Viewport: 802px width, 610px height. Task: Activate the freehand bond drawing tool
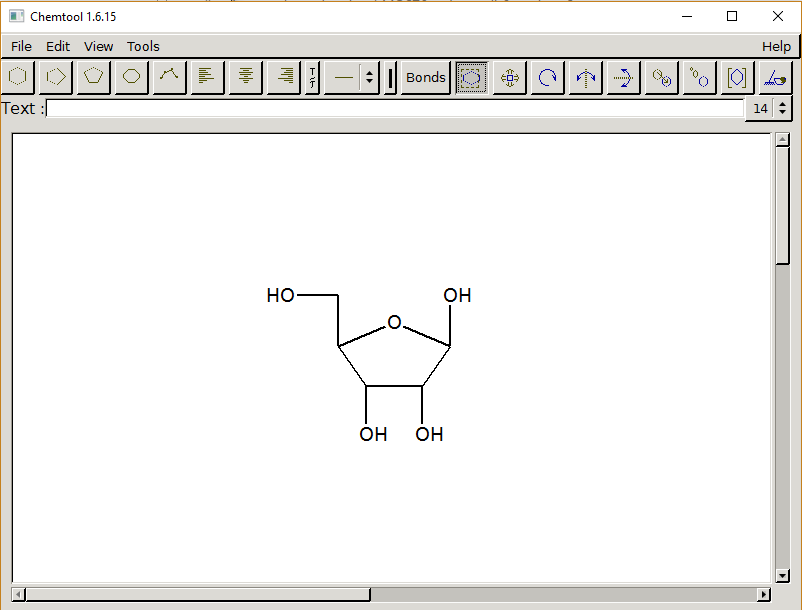click(x=168, y=77)
